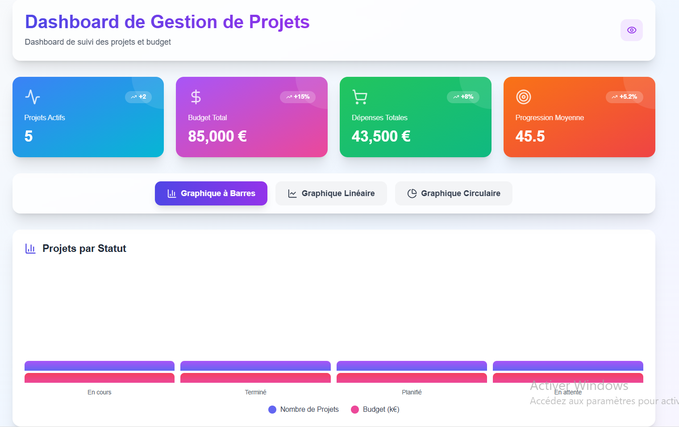This screenshot has width=679, height=427.
Task: Click the pink budget bar for Terminé
Action: tap(255, 378)
